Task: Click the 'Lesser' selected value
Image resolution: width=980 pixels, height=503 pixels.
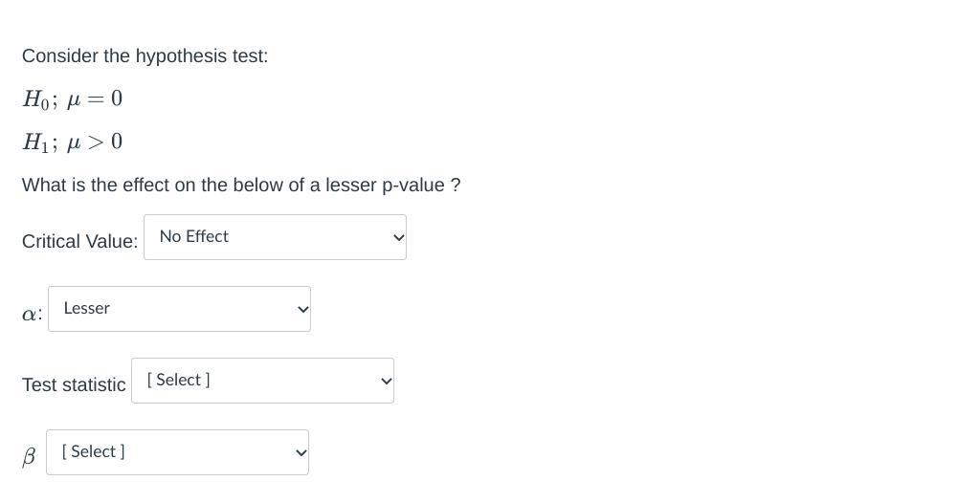Action: pos(87,308)
